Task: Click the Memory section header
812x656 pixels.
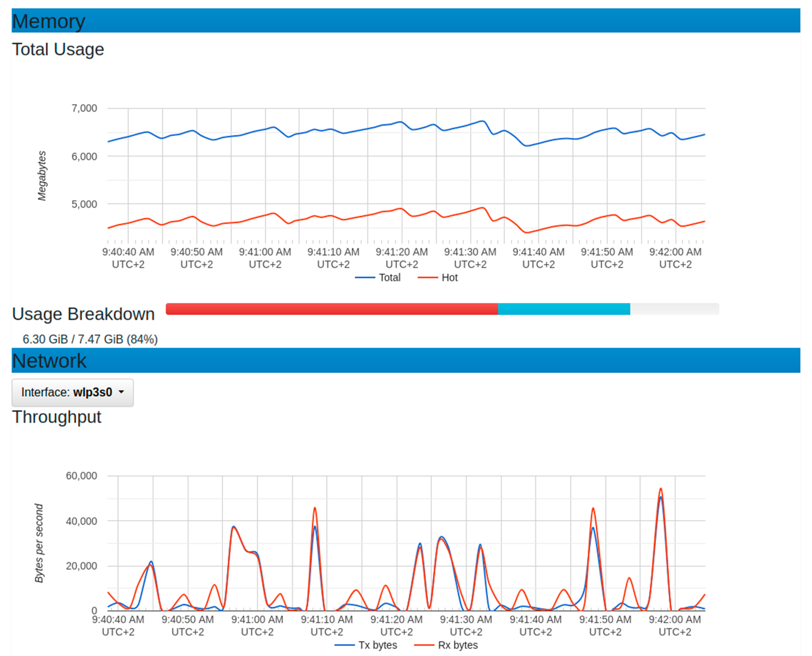Action: pyautogui.click(x=48, y=21)
